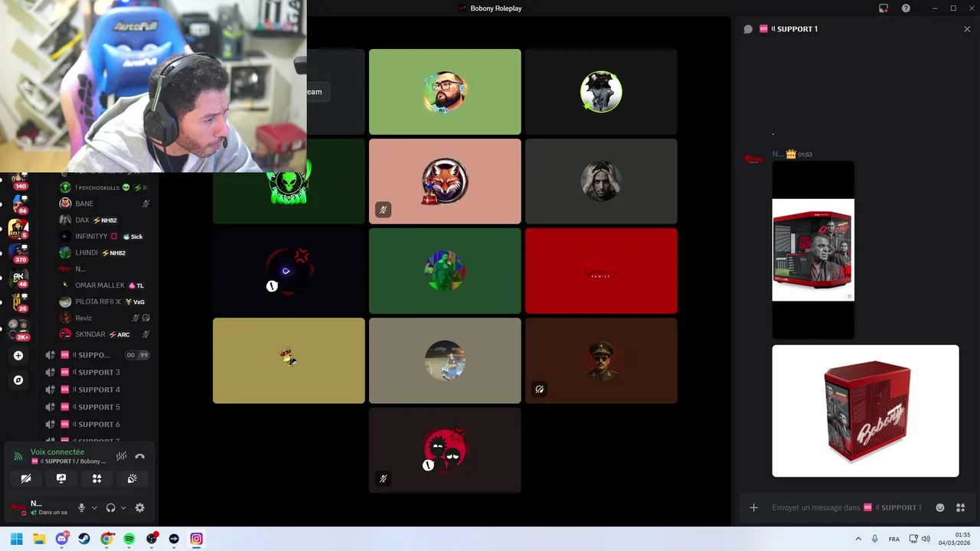Select the SUPPO... 00/99 voice channel
This screenshot has width=980, height=551.
[98, 355]
